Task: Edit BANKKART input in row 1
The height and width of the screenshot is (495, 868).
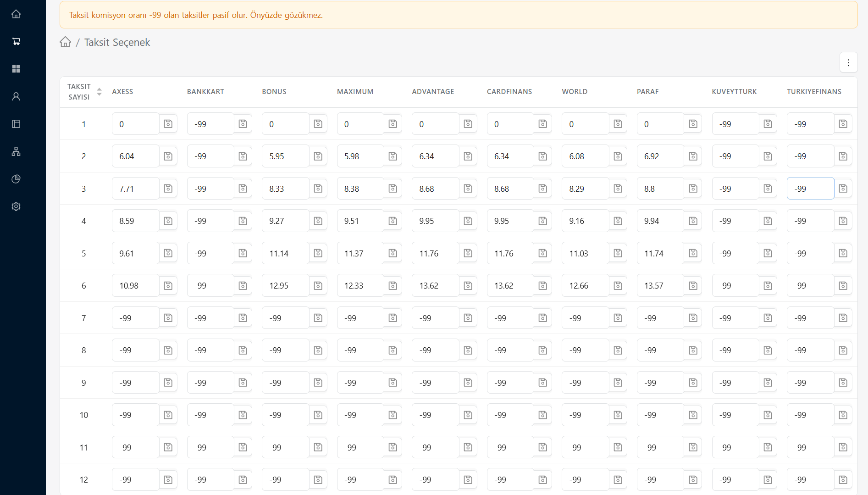Action: point(210,124)
